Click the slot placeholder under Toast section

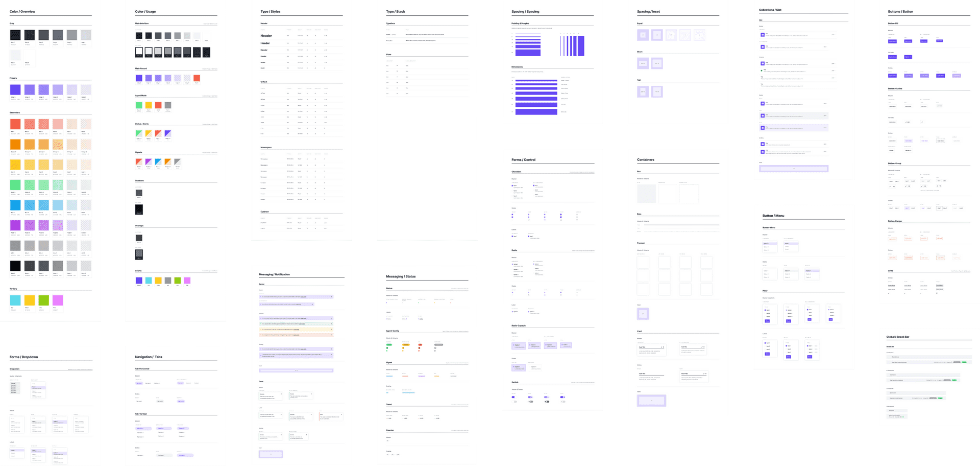point(271,454)
